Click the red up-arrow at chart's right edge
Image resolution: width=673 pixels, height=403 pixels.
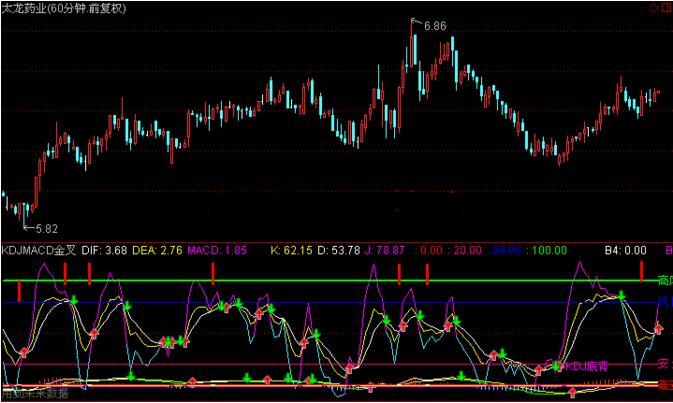pyautogui.click(x=659, y=329)
